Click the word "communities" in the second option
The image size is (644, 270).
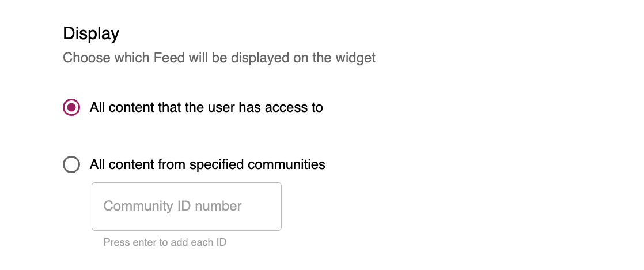coord(286,164)
